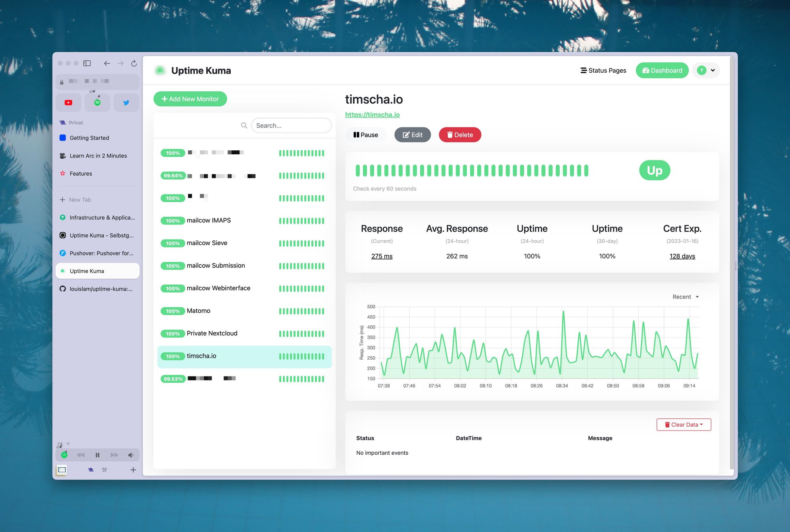Click the 128 days cert expiry
The width and height of the screenshot is (790, 532).
point(682,256)
